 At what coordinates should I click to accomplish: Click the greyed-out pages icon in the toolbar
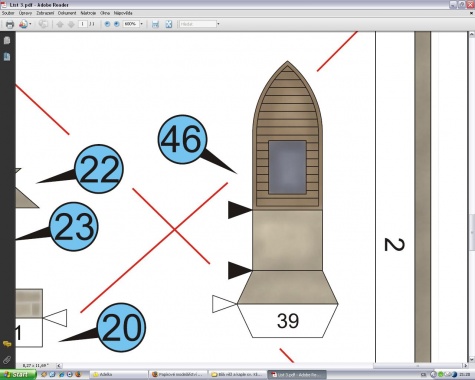point(43,24)
